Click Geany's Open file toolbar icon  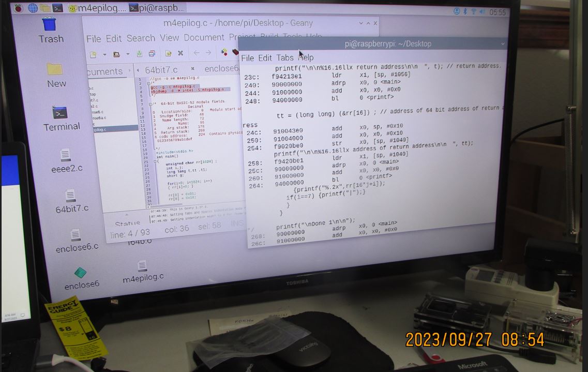pyautogui.click(x=117, y=54)
